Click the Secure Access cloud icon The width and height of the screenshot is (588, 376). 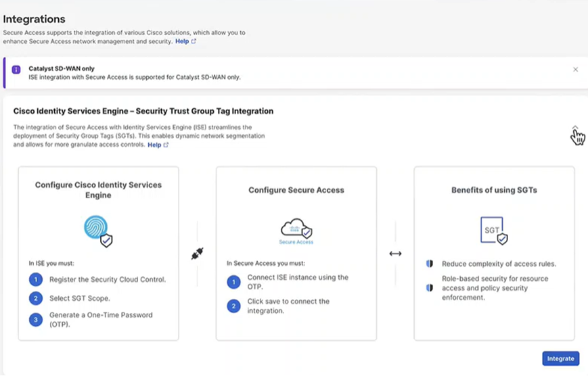pyautogui.click(x=296, y=231)
